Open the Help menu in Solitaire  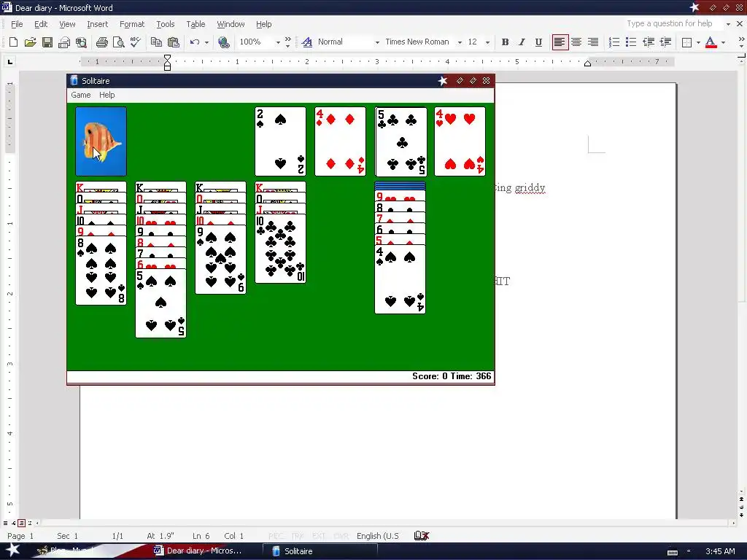coord(107,95)
